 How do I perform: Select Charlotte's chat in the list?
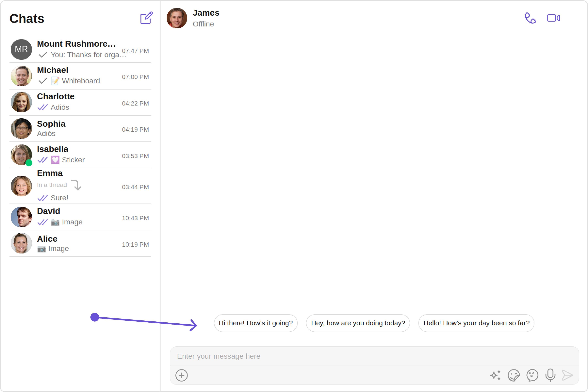[x=80, y=102]
